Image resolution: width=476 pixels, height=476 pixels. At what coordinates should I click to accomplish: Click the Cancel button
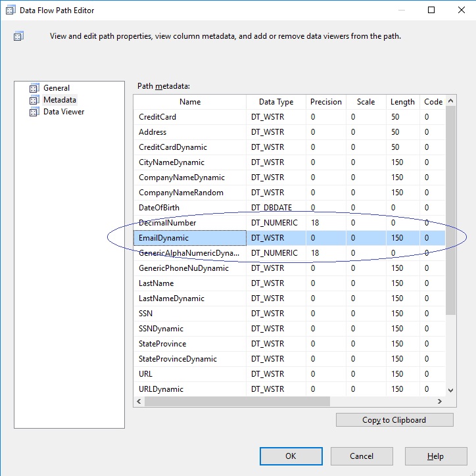(362, 456)
